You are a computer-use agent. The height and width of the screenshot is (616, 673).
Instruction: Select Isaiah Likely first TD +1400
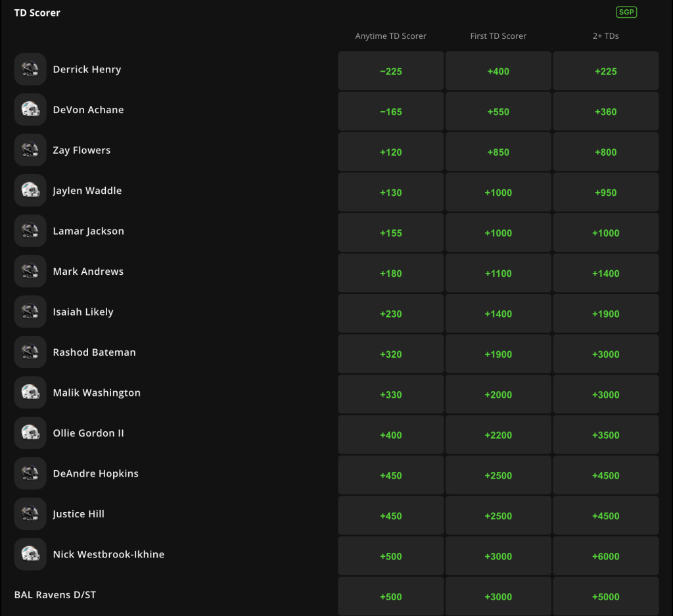pos(498,314)
